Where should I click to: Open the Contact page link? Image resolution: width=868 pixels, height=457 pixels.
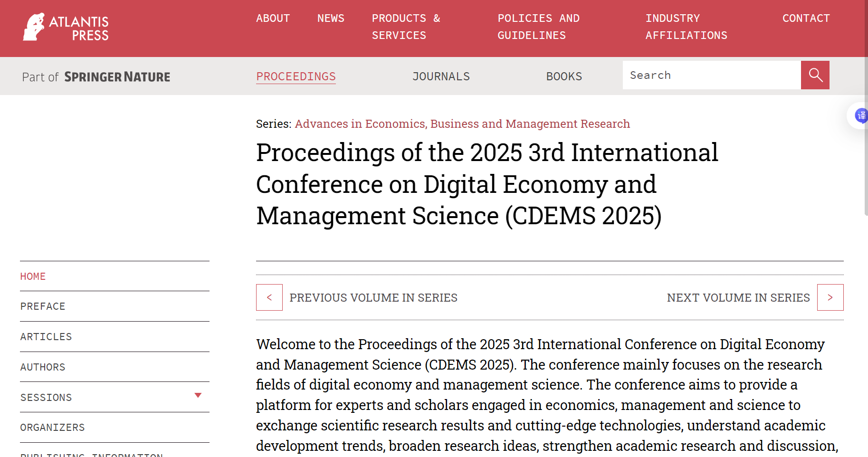coord(806,19)
